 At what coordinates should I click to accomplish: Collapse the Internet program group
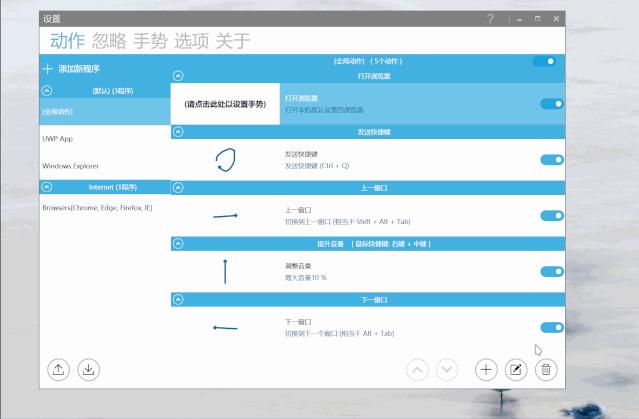pos(46,187)
